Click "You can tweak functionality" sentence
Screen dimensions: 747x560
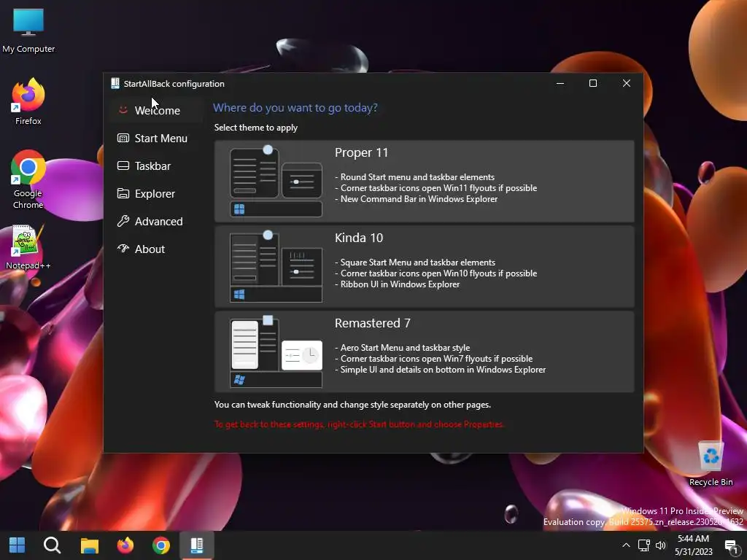coord(352,405)
